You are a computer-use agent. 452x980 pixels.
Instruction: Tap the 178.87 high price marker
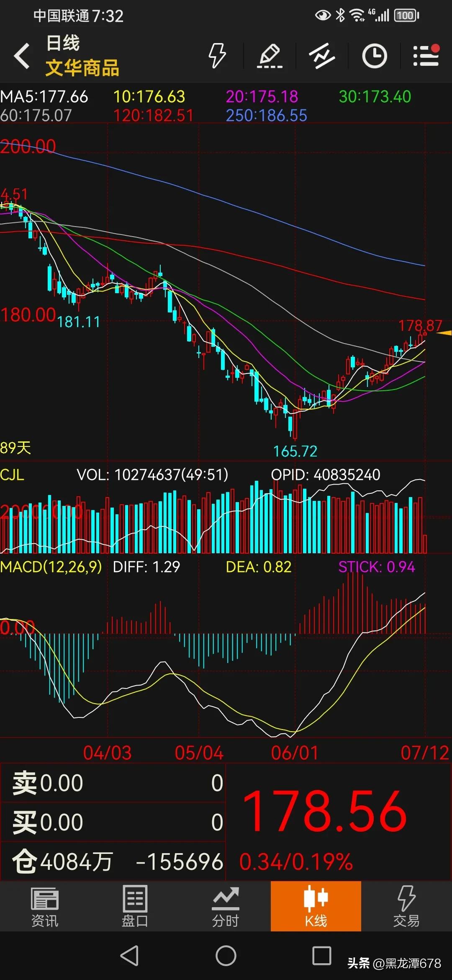420,325
